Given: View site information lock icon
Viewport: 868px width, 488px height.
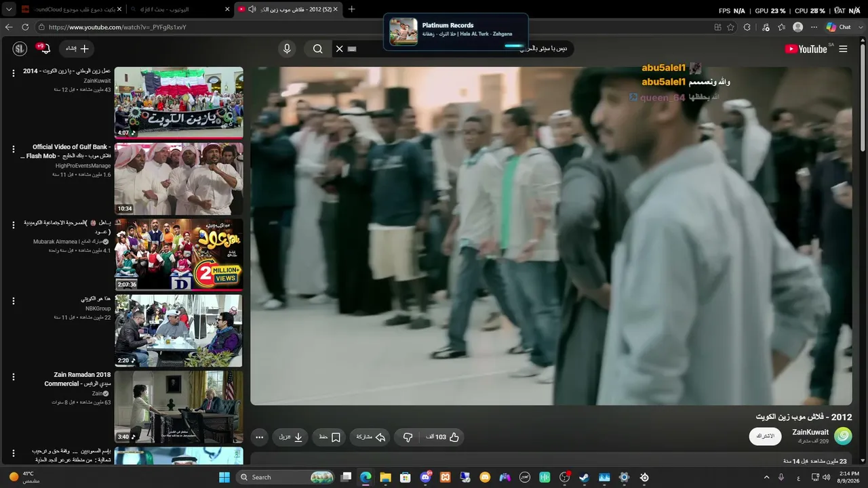Looking at the screenshot, I should click(41, 27).
